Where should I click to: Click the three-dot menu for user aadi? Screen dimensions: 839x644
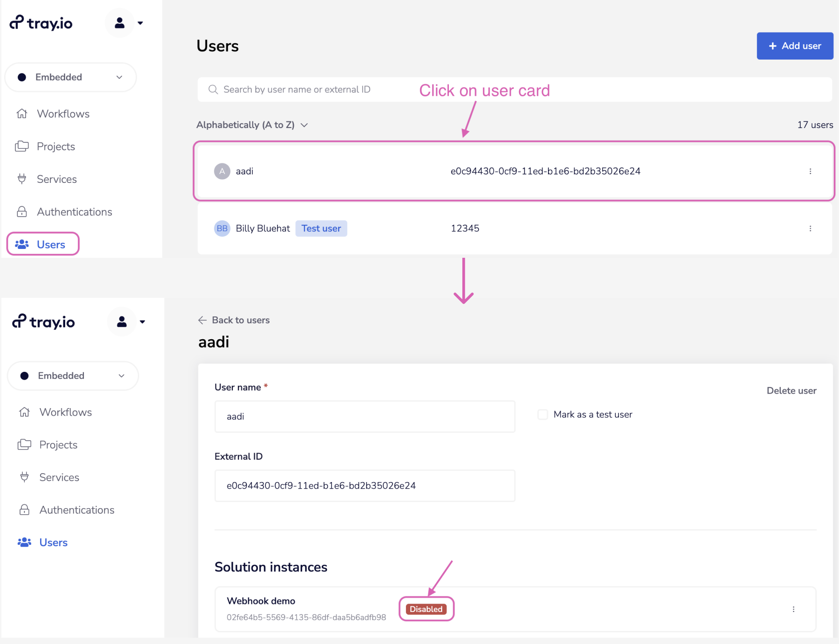810,171
